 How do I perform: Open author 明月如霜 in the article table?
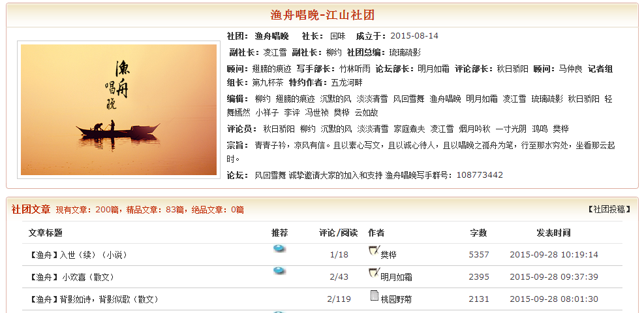point(396,277)
